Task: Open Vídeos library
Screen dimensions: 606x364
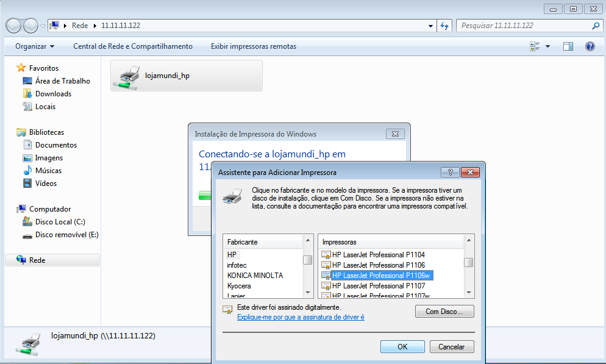Action: tap(46, 183)
